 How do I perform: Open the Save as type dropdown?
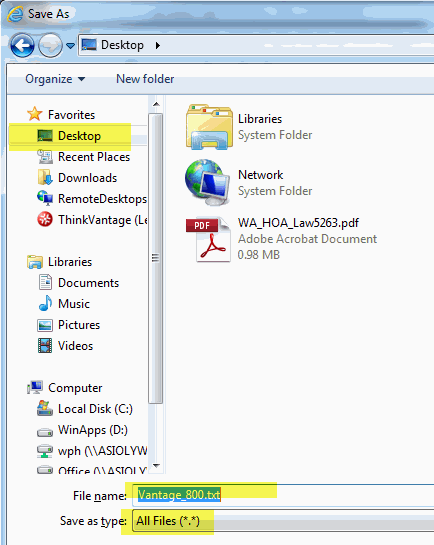pyautogui.click(x=283, y=521)
